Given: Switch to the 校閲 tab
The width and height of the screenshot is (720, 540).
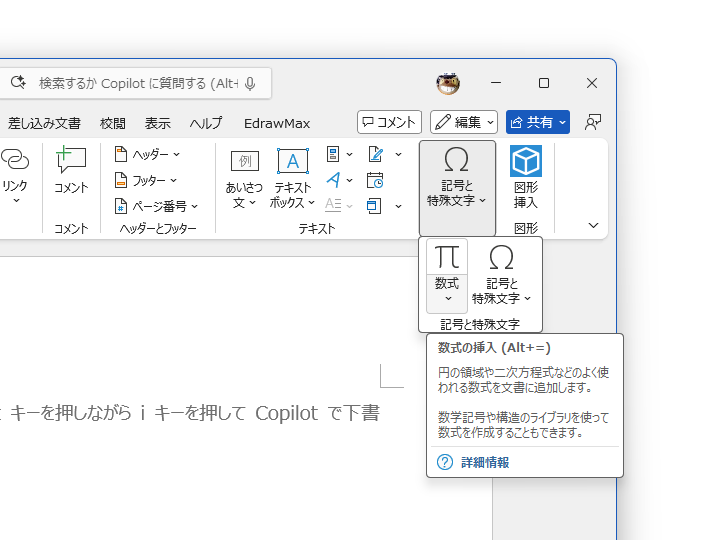Looking at the screenshot, I should pos(112,123).
